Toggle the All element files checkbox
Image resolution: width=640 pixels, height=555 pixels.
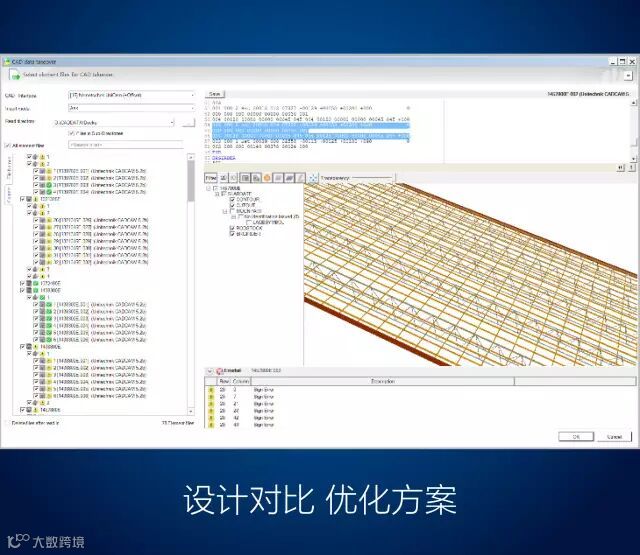[8, 146]
